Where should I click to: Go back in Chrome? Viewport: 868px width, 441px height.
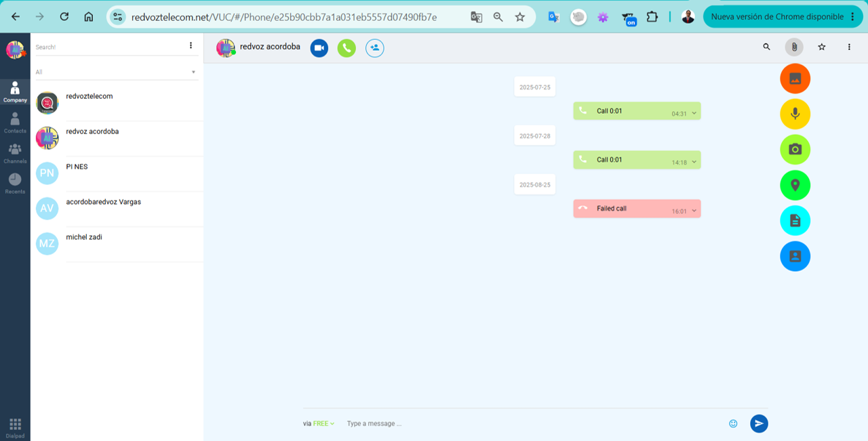click(15, 17)
